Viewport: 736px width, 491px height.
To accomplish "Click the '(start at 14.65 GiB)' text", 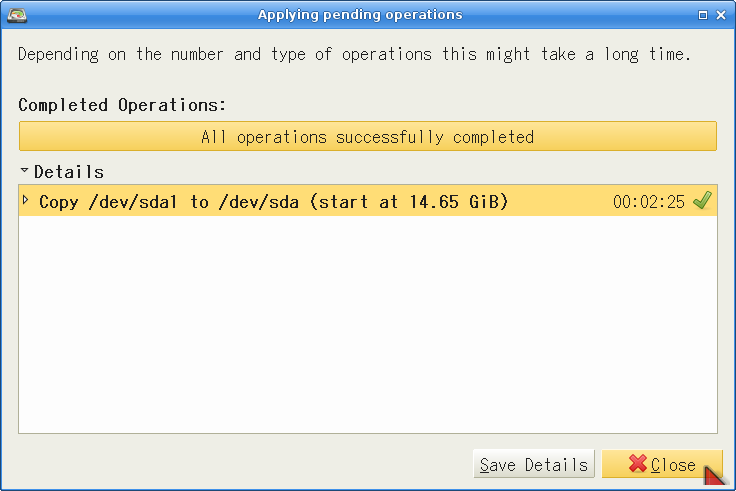I will [409, 202].
